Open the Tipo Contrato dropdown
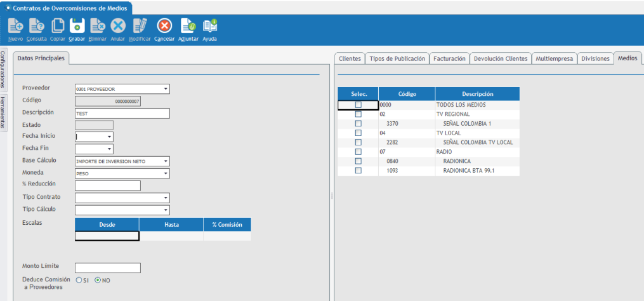 pyautogui.click(x=166, y=197)
